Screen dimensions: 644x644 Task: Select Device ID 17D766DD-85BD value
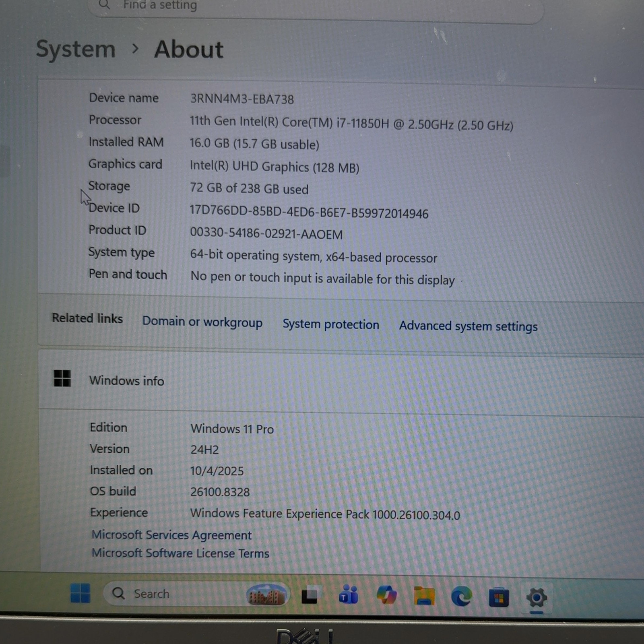point(309,212)
